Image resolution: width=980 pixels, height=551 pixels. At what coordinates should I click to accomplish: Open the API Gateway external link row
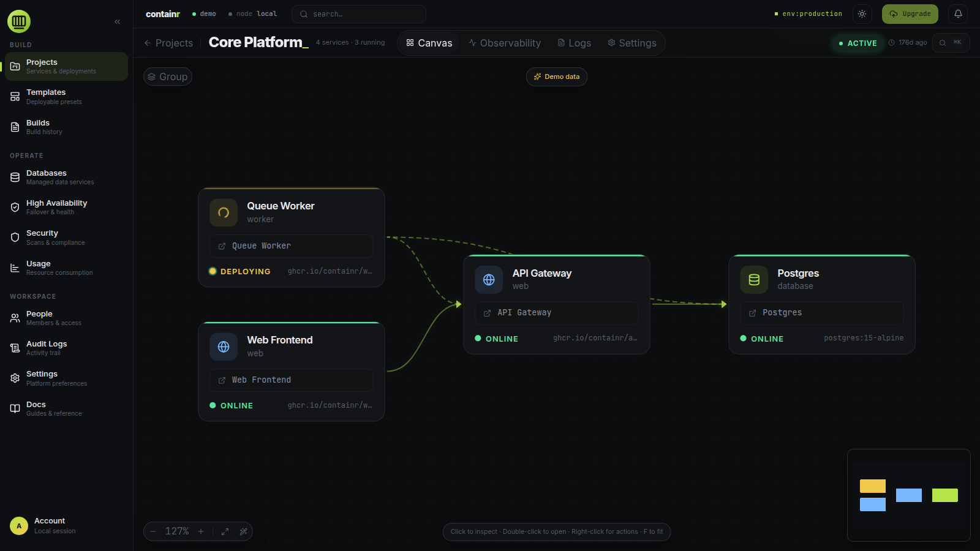click(557, 313)
